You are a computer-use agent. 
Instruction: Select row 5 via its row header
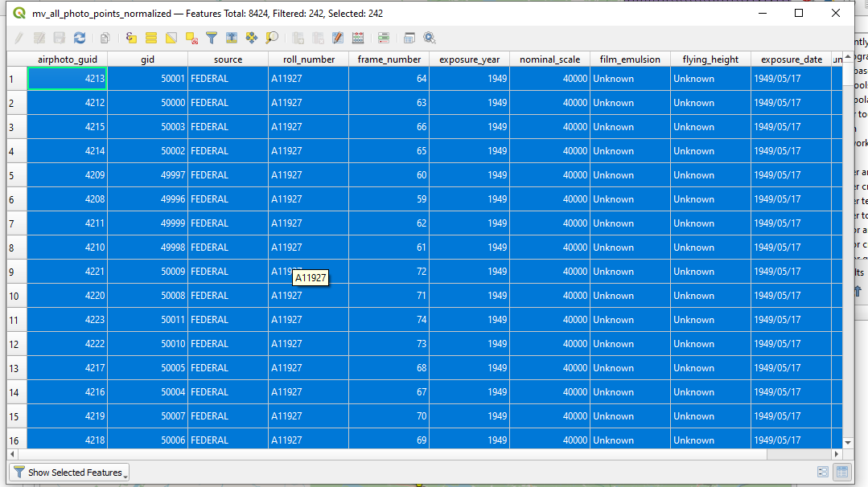[17, 175]
